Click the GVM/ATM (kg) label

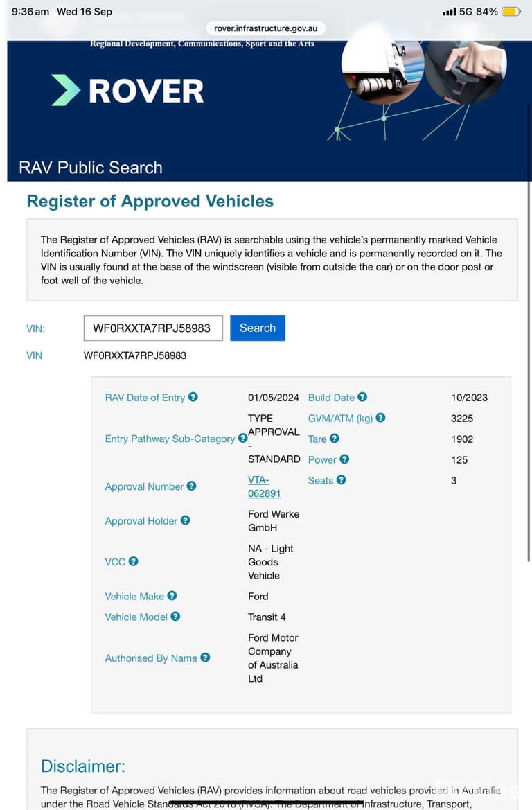tap(340, 419)
